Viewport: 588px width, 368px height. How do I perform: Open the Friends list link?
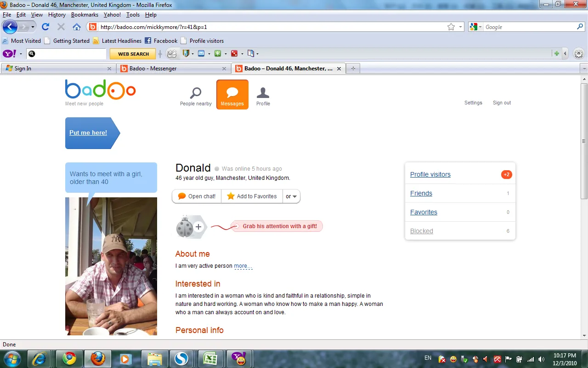click(x=421, y=193)
